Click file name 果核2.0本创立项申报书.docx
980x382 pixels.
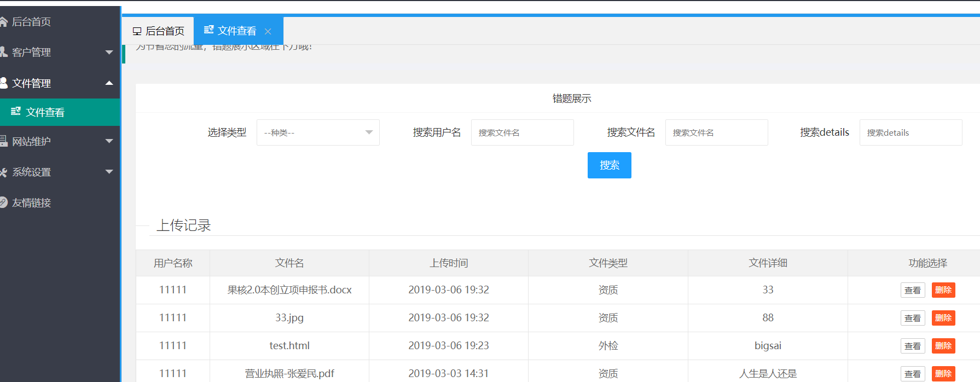click(x=289, y=290)
